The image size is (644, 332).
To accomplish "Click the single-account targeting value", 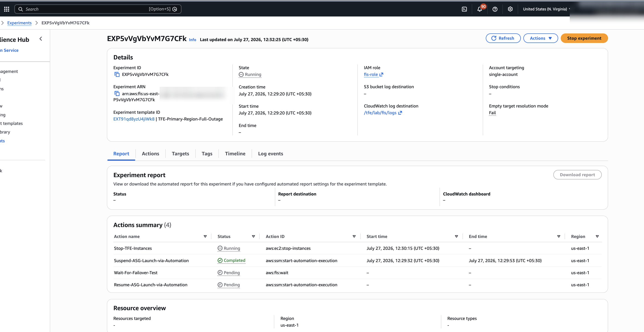I will (503, 74).
